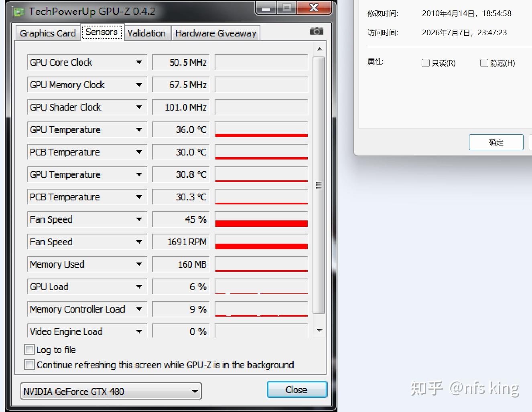The width and height of the screenshot is (532, 412).
Task: Open the Video Engine Load dropdown
Action: [x=139, y=331]
